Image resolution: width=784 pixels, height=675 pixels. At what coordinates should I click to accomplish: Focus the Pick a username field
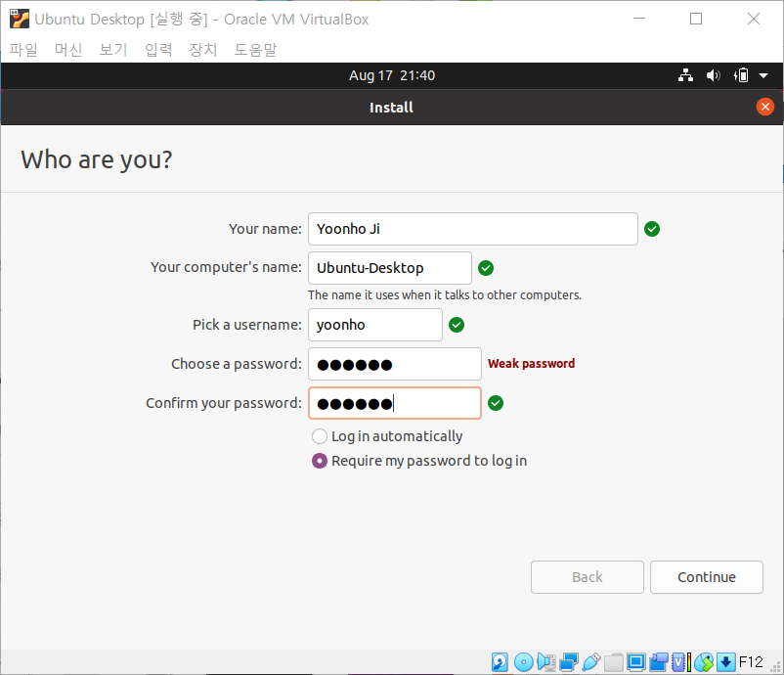(x=375, y=325)
